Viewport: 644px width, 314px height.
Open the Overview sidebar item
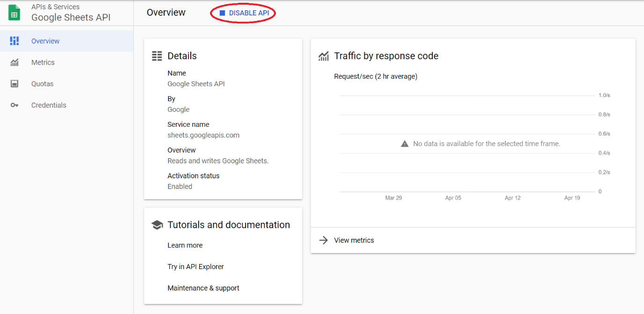66,41
